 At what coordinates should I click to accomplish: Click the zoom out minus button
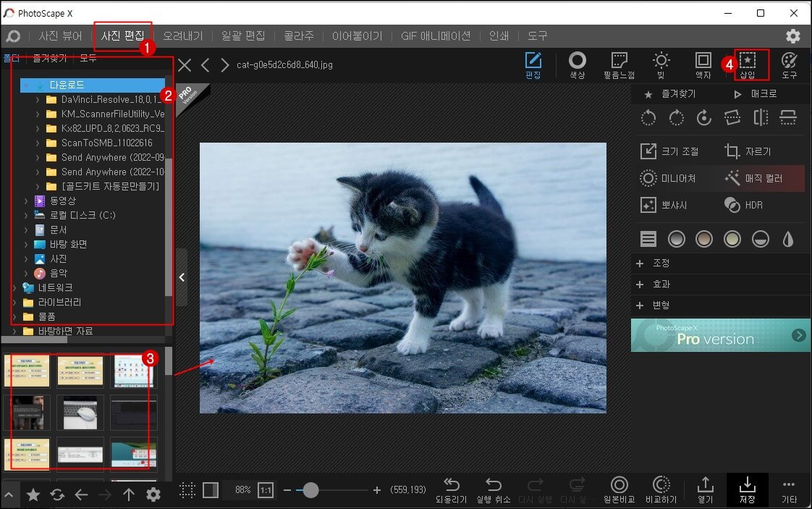tap(287, 490)
